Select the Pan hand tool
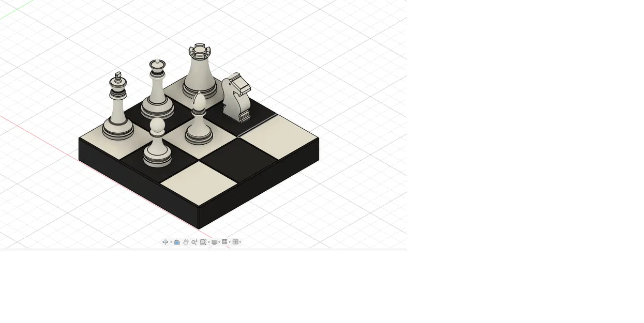644x323 pixels. click(186, 242)
